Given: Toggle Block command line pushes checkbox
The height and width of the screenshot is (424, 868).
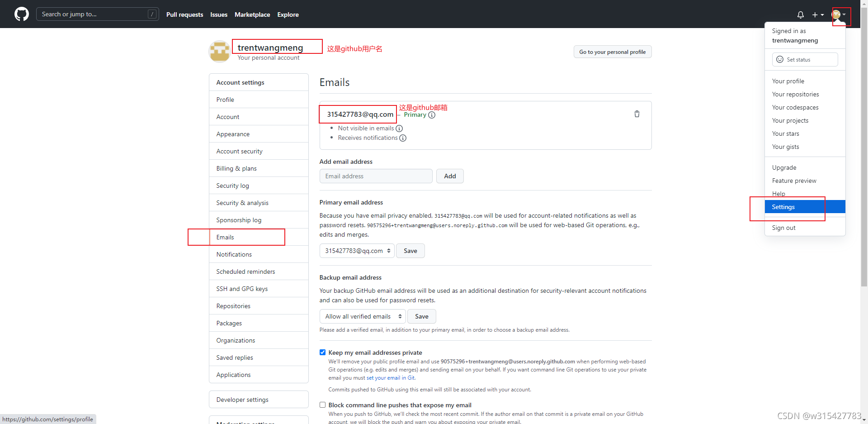Looking at the screenshot, I should click(322, 405).
